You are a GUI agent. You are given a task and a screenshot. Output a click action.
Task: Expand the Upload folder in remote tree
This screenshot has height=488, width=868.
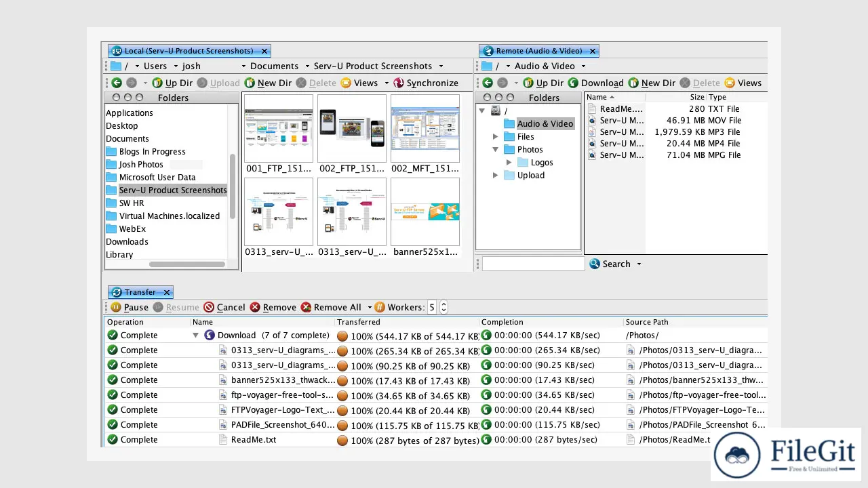[495, 176]
